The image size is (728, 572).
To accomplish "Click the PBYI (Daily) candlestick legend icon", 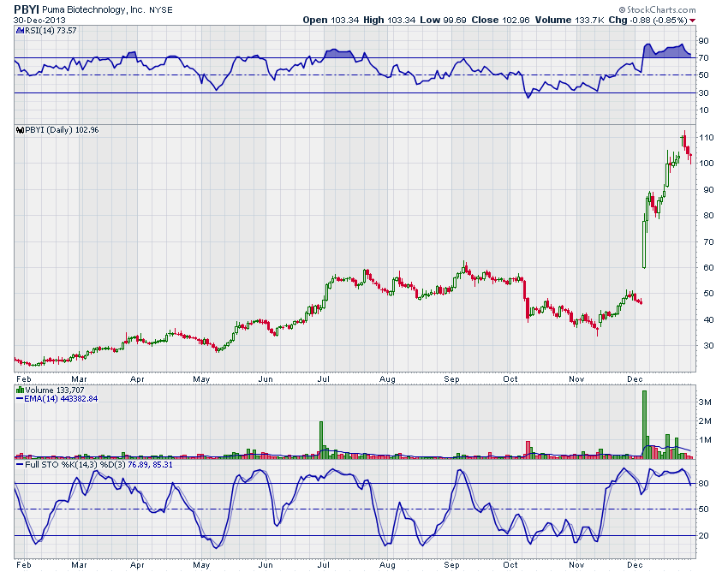I will [18, 130].
